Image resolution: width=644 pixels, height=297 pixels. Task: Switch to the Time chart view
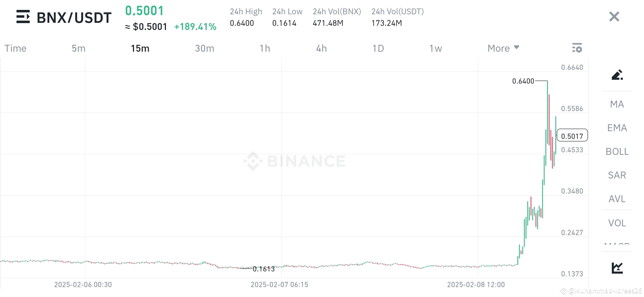(x=15, y=48)
